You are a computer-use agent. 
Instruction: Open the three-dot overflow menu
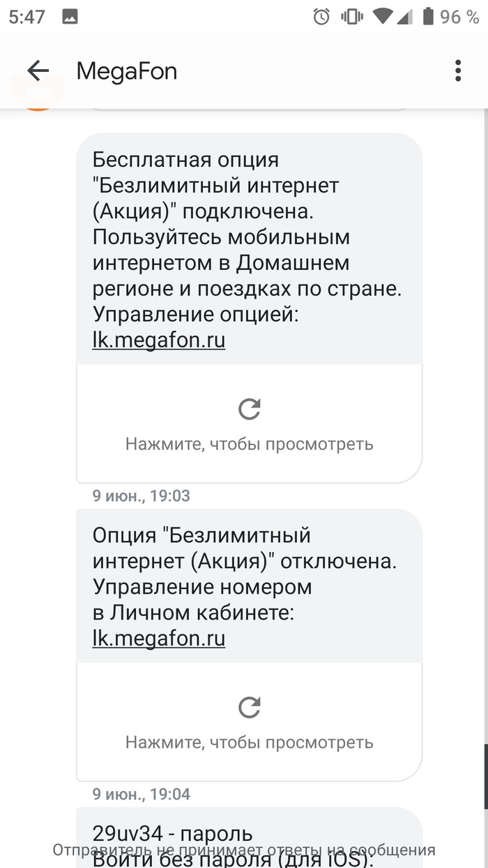[x=458, y=70]
